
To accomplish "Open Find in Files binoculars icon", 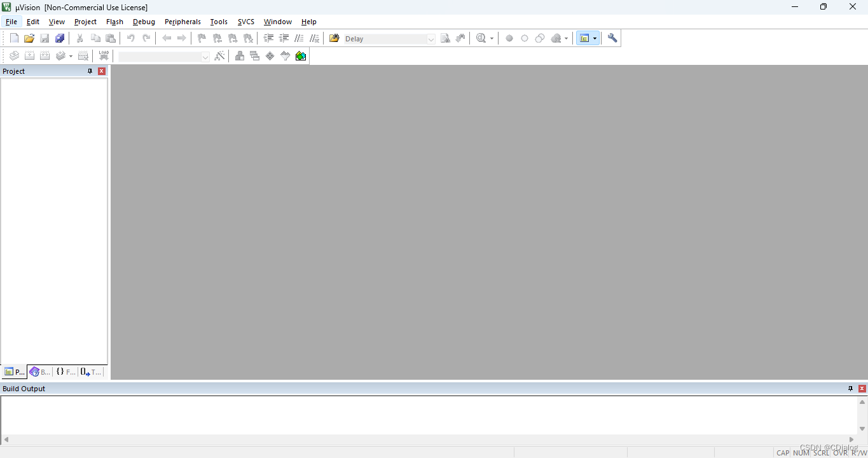I will pos(334,38).
